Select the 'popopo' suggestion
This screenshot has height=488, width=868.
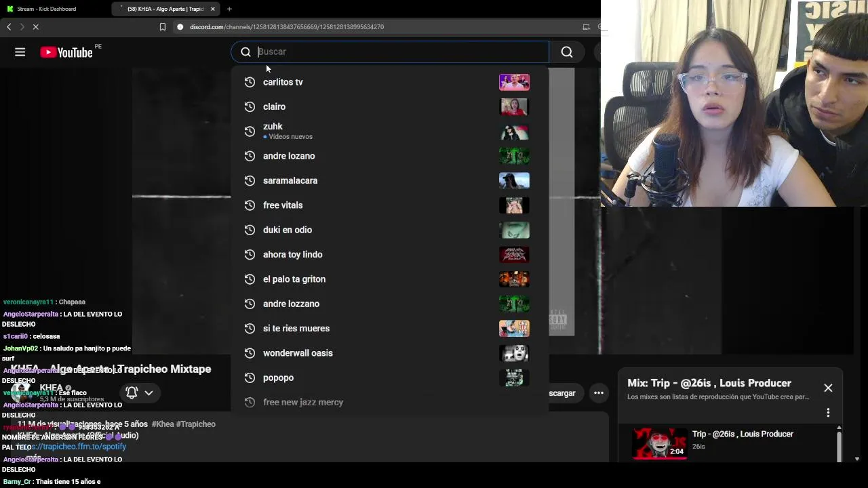[x=390, y=378]
